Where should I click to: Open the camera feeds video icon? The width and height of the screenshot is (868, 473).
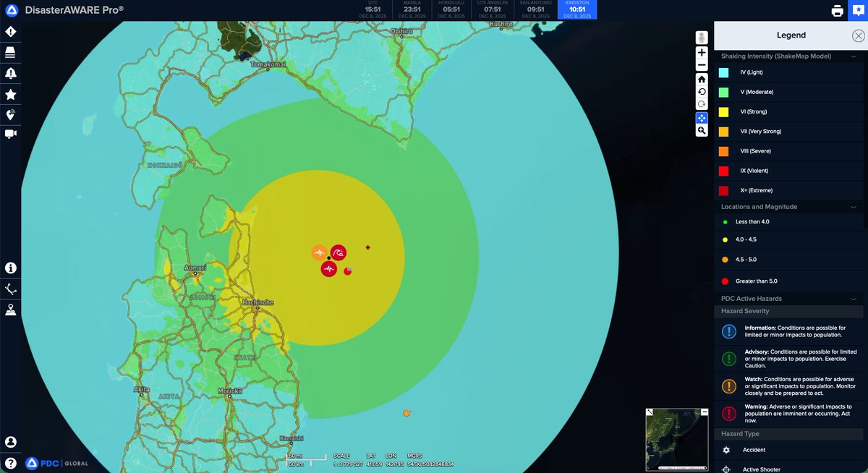point(11,134)
